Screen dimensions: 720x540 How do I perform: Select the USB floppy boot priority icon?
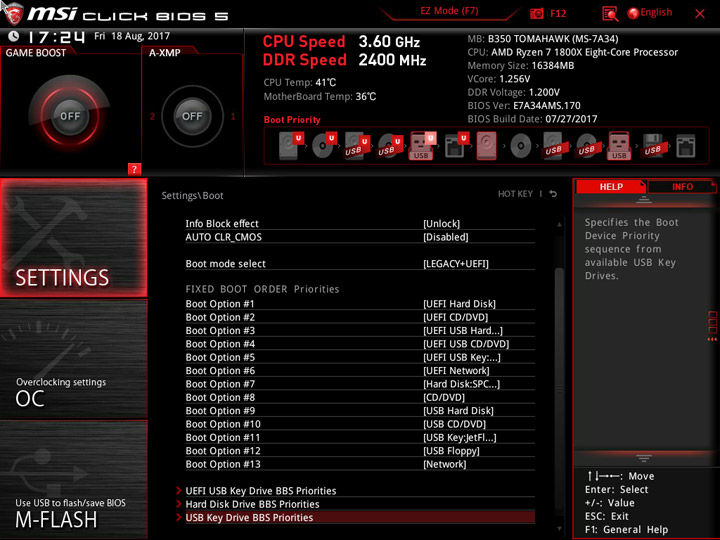tap(652, 146)
